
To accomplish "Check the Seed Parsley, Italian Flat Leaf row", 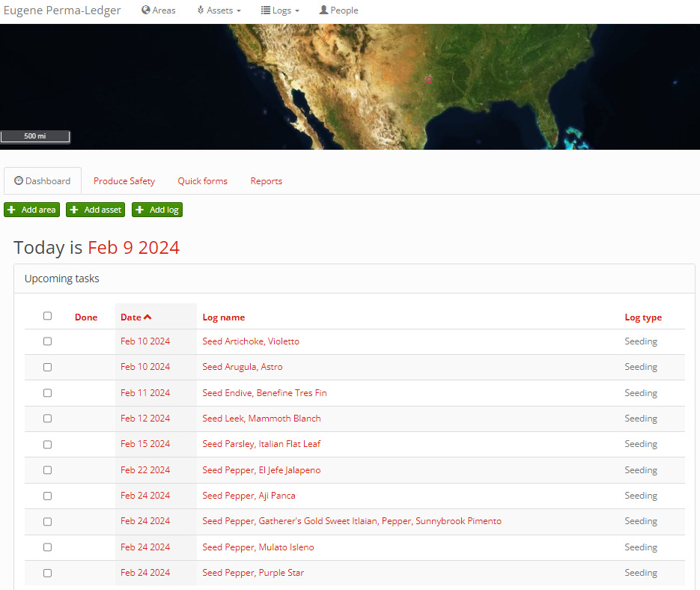I will (47, 445).
